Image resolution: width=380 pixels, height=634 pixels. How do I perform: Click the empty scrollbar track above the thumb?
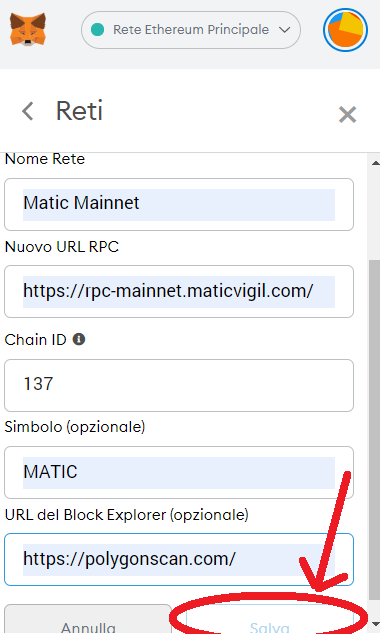[375, 214]
